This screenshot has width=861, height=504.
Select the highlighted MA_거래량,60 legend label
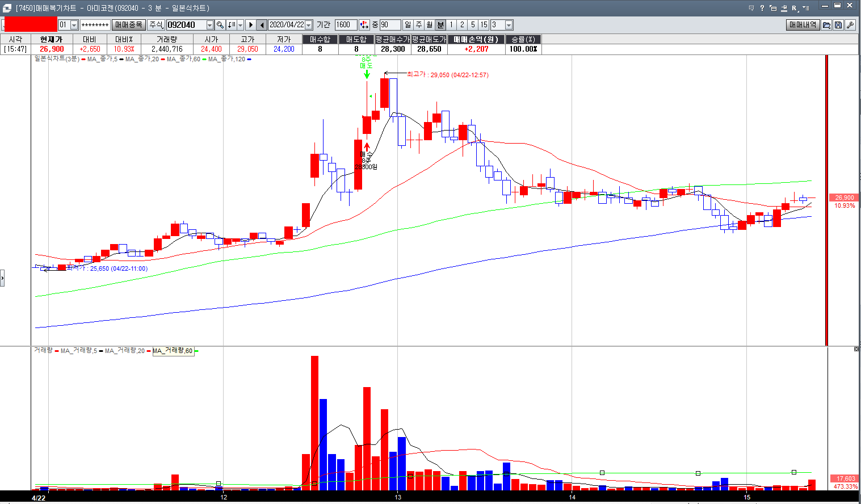173,351
